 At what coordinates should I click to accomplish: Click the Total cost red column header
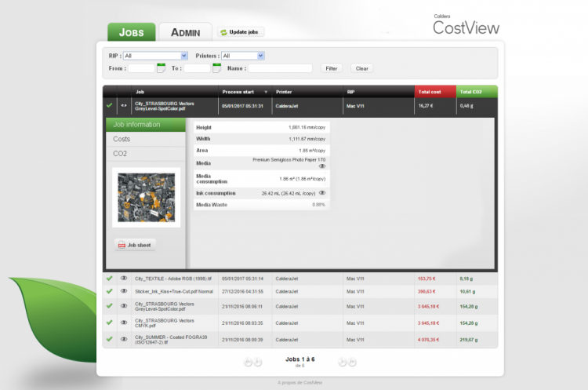pos(434,92)
